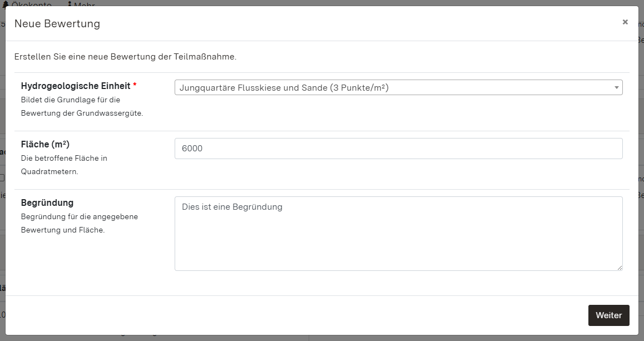Click the Mehr three-dots icon

[70, 4]
